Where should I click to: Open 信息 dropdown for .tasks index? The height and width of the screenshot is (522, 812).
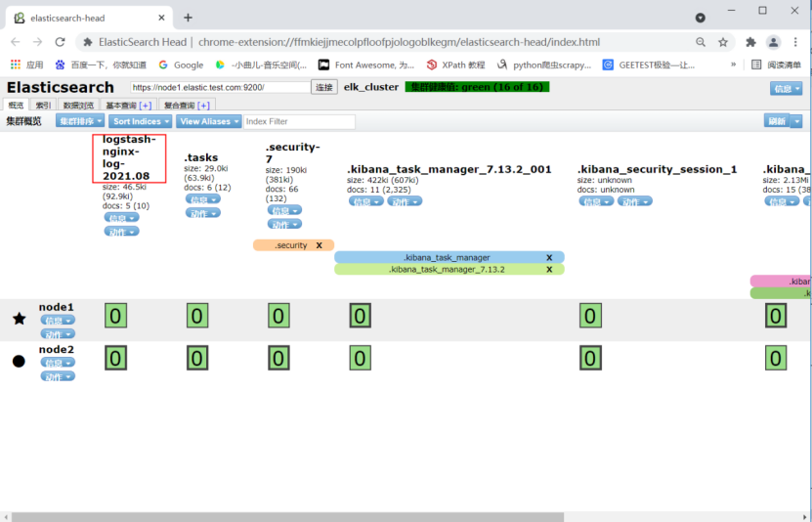[203, 199]
